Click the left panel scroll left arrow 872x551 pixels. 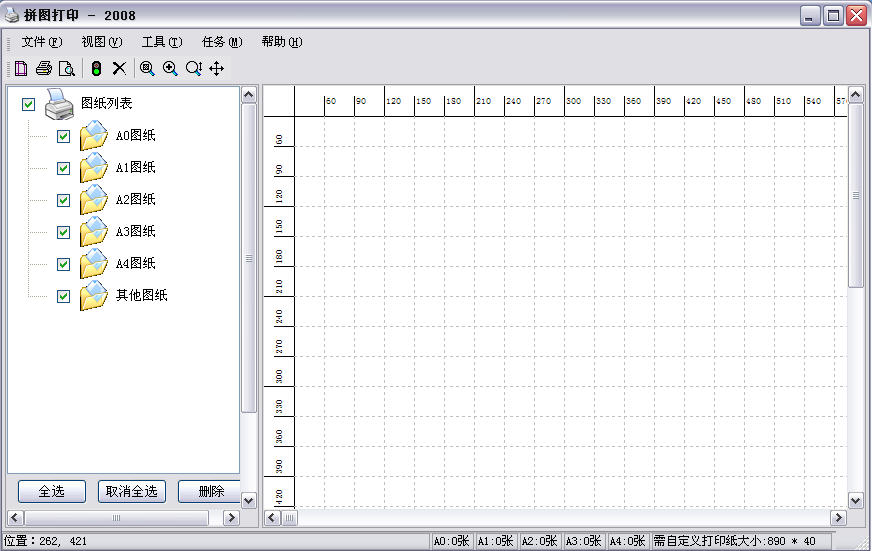(x=15, y=518)
